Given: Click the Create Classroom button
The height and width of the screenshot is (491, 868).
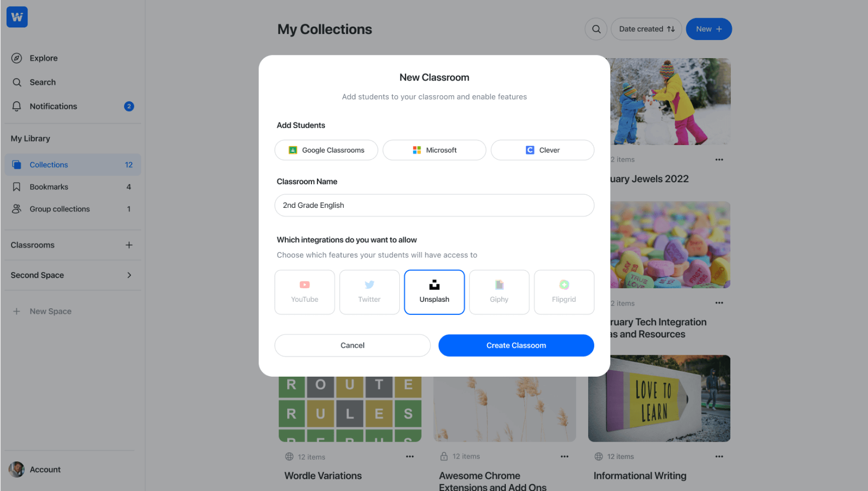Looking at the screenshot, I should pyautogui.click(x=516, y=345).
